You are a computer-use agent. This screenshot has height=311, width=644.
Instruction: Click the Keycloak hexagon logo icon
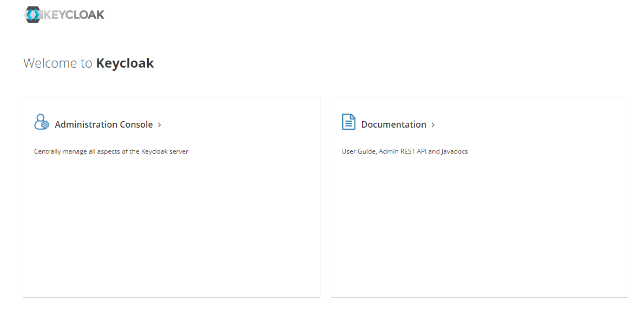(33, 15)
